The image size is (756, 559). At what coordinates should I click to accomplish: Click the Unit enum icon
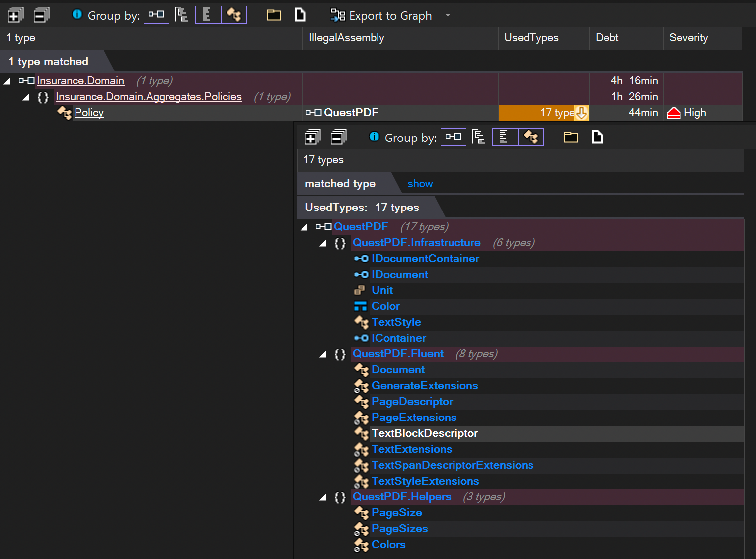(x=360, y=290)
